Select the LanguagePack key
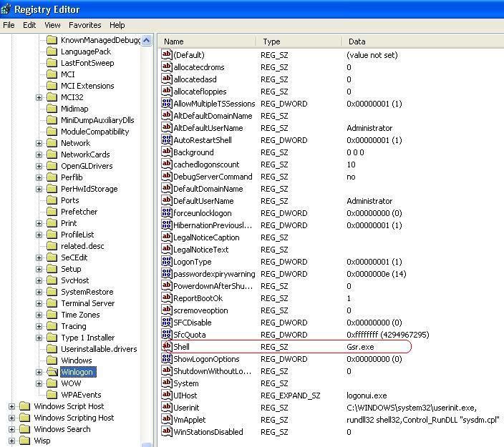This screenshot has height=447, width=504. pyautogui.click(x=86, y=51)
